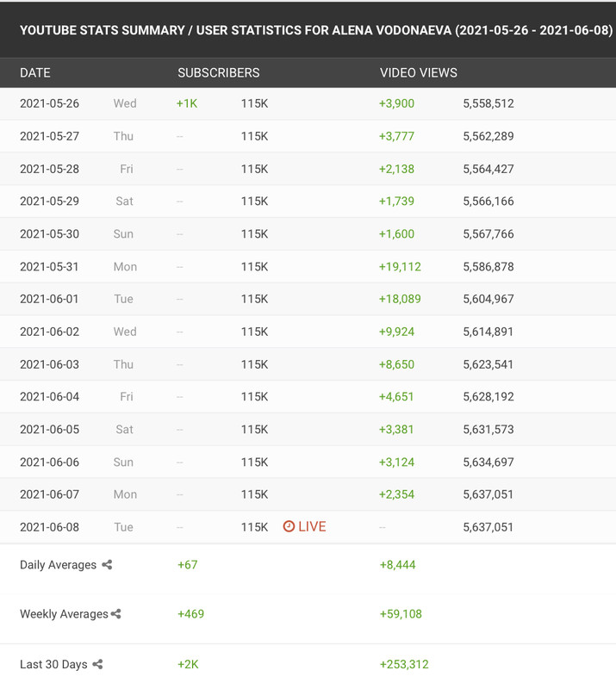This screenshot has width=616, height=689.
Task: Select the date 2021-06-06
Action: (50, 462)
